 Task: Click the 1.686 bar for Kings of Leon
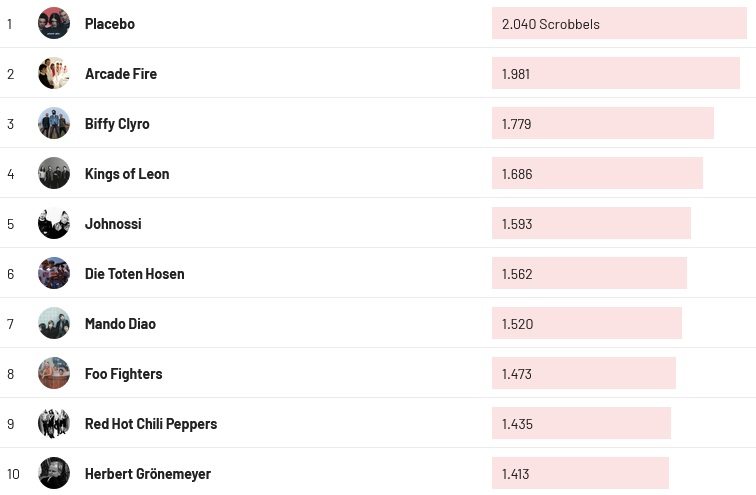pyautogui.click(x=597, y=173)
